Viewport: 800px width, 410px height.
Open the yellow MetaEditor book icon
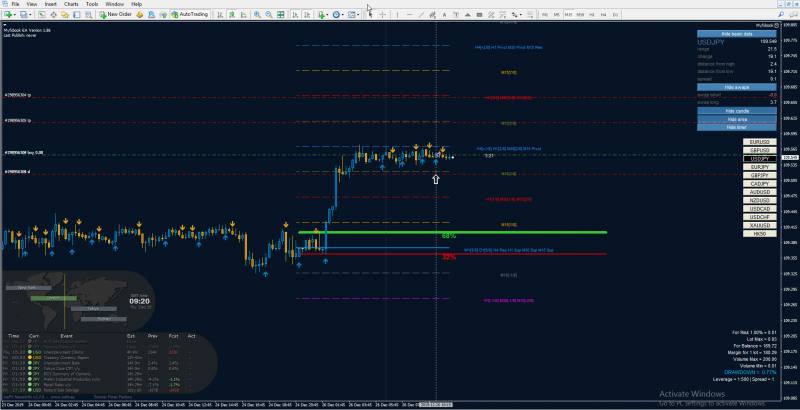pos(139,15)
